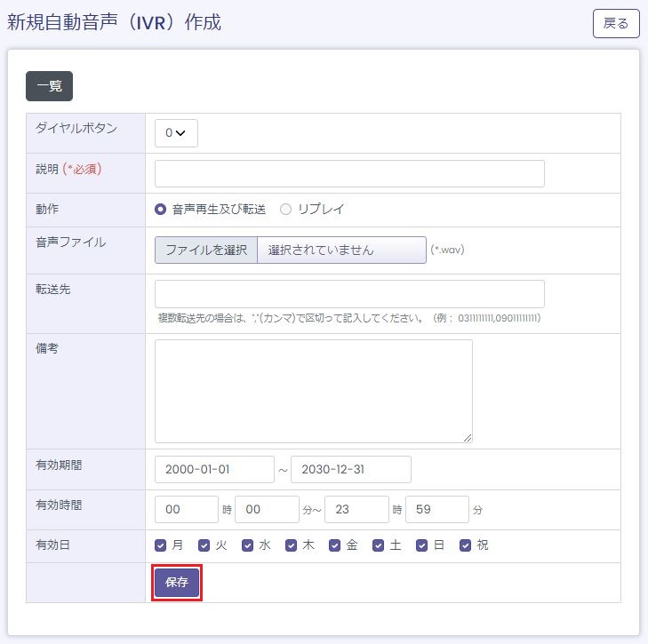The image size is (648, 644).
Task: Click the end minute field showing 59
Action: tap(436, 510)
